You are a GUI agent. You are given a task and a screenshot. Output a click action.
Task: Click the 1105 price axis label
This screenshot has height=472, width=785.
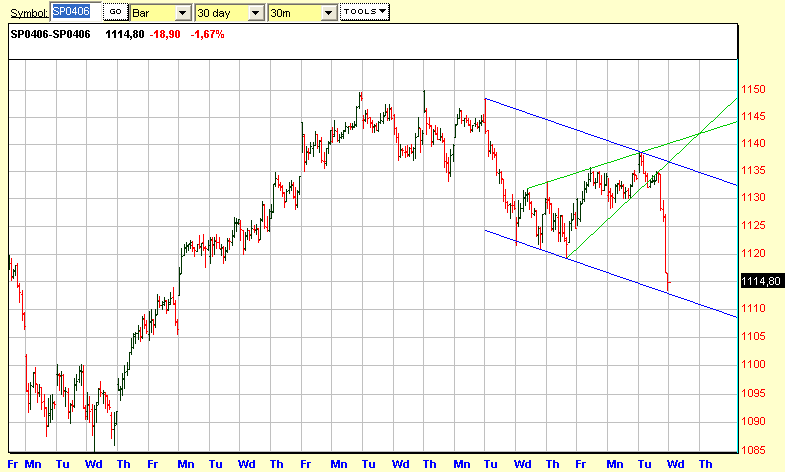(753, 336)
